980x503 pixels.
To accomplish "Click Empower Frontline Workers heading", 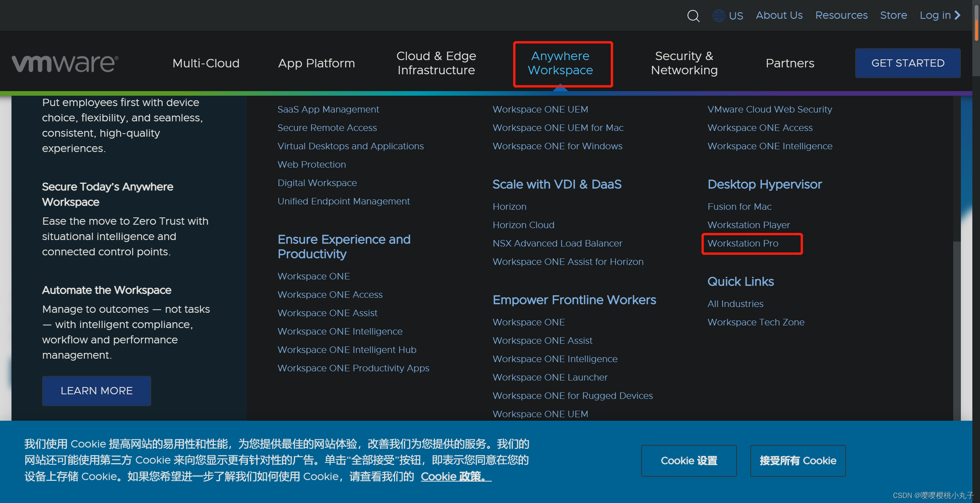I will click(x=574, y=300).
